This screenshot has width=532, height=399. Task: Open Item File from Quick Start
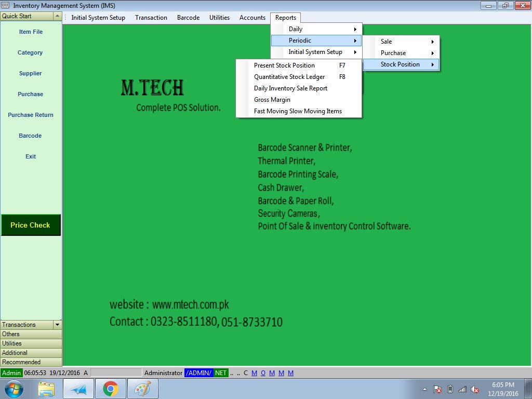pos(31,32)
